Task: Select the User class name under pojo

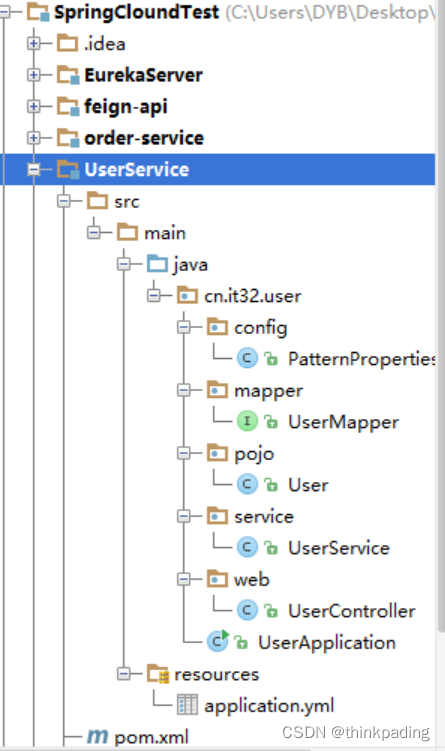Action: (x=308, y=485)
